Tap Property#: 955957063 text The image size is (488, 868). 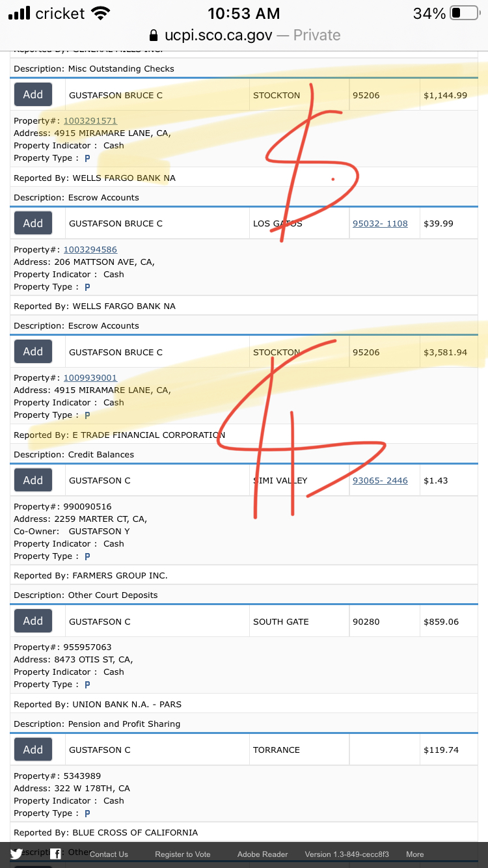[x=62, y=647]
